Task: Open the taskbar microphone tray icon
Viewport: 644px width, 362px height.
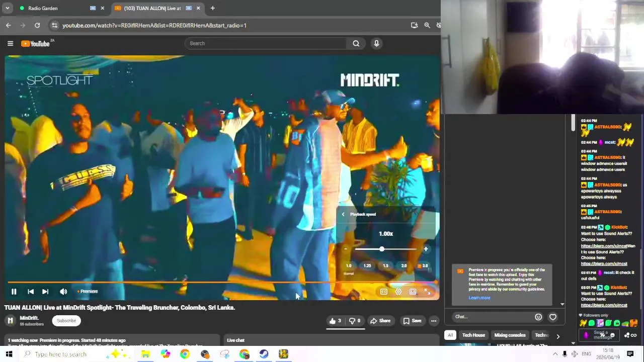Action: pyautogui.click(x=565, y=354)
